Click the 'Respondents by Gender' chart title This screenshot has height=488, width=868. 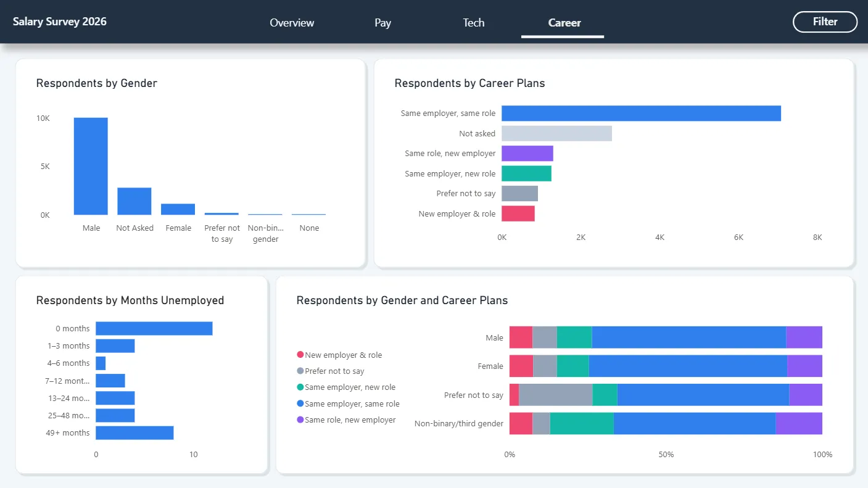[97, 83]
